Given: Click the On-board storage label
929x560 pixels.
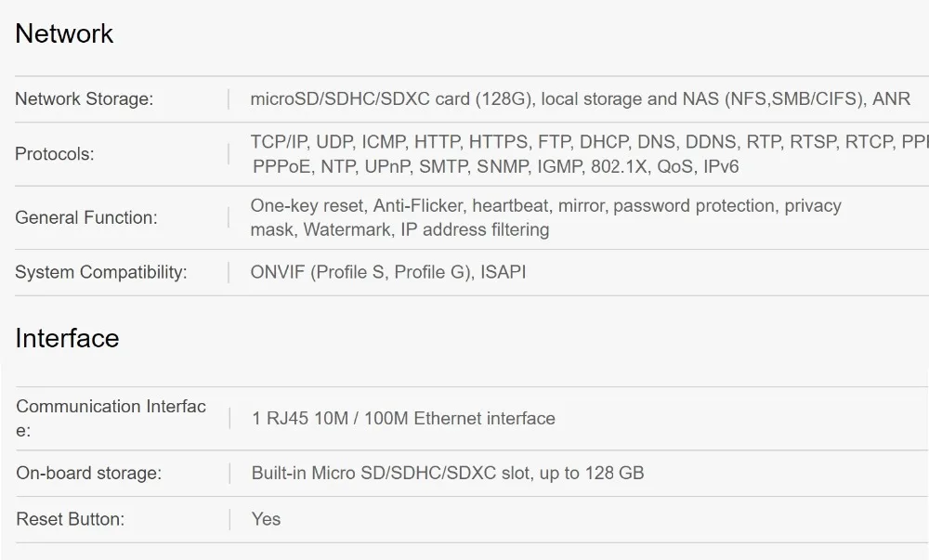Looking at the screenshot, I should tap(88, 474).
